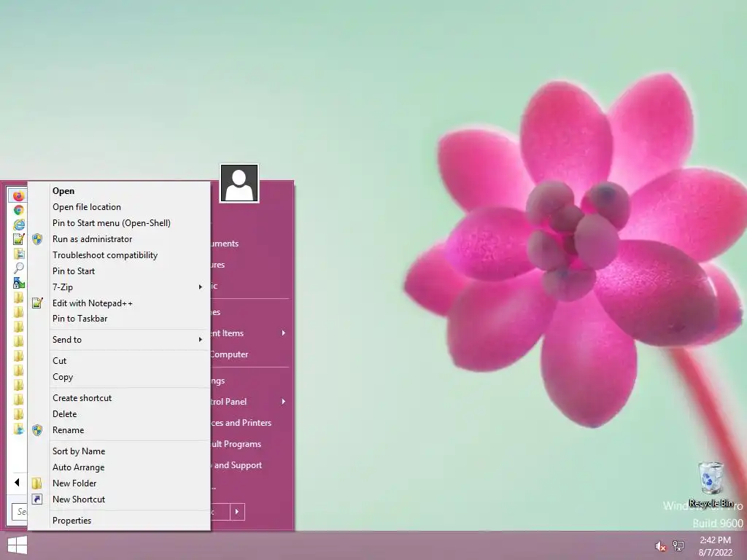Viewport: 747px width, 560px height.
Task: Expand Control Panel in the Start menu
Action: point(249,402)
